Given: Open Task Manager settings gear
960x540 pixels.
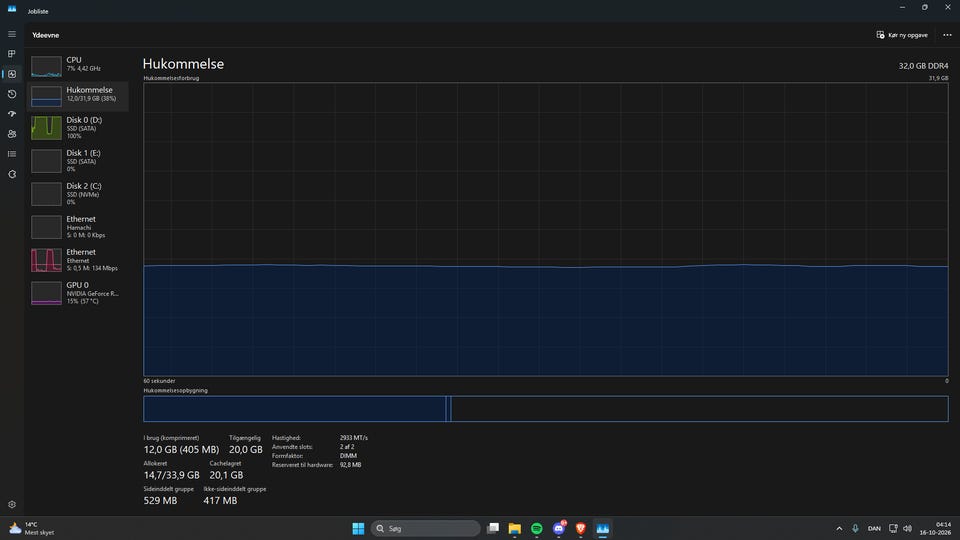Looking at the screenshot, I should click(12, 504).
